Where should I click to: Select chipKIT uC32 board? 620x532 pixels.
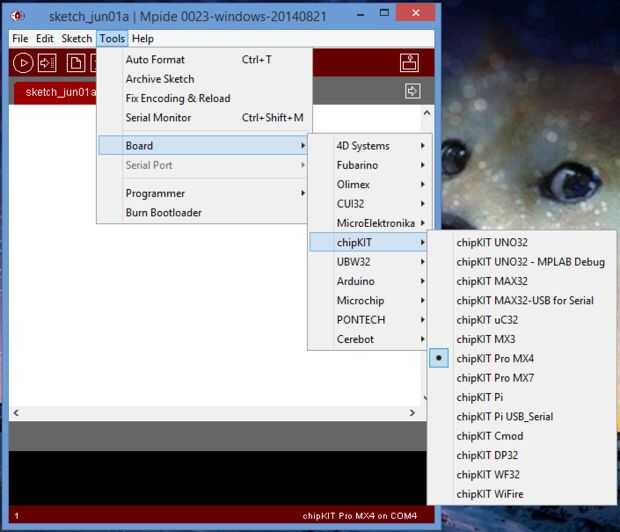pos(522,320)
